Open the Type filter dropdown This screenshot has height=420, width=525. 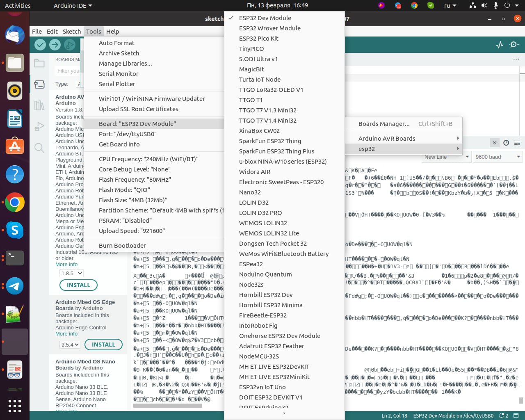point(80,84)
